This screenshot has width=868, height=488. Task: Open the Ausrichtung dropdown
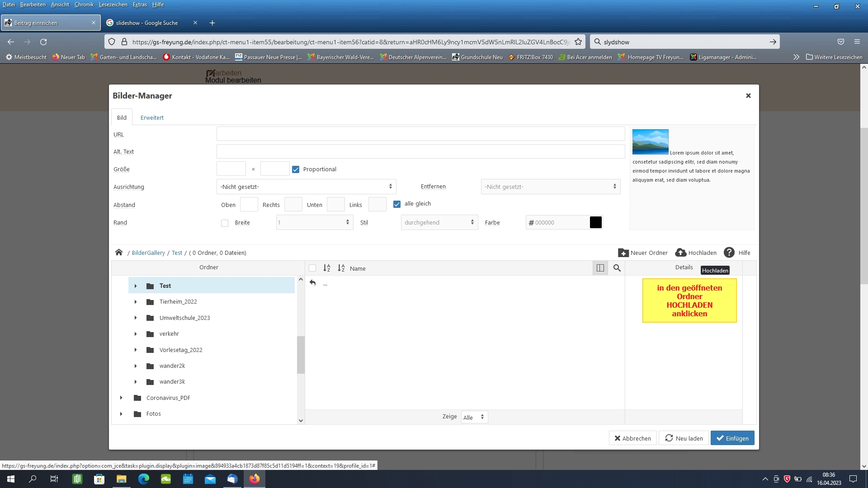[x=306, y=187]
